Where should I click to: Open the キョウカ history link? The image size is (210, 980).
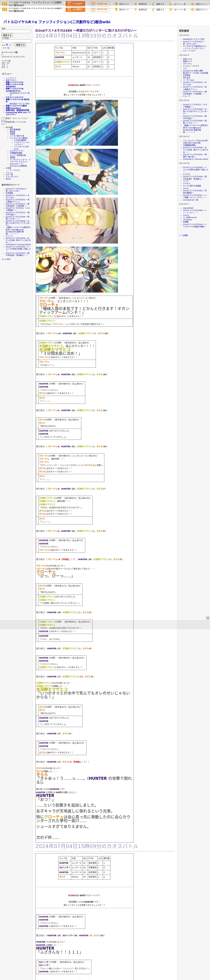click(x=186, y=174)
